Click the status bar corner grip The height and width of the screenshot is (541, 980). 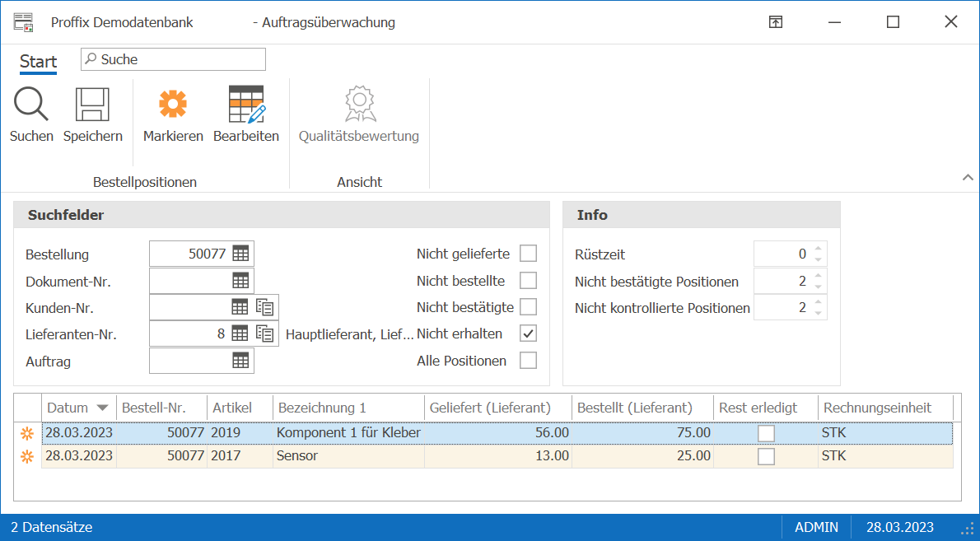click(x=968, y=529)
